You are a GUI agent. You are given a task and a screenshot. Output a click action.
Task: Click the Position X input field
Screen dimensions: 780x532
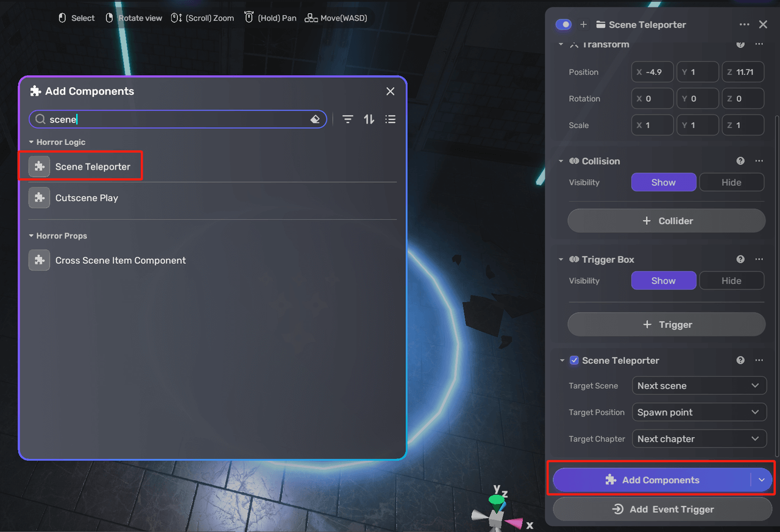(x=653, y=72)
